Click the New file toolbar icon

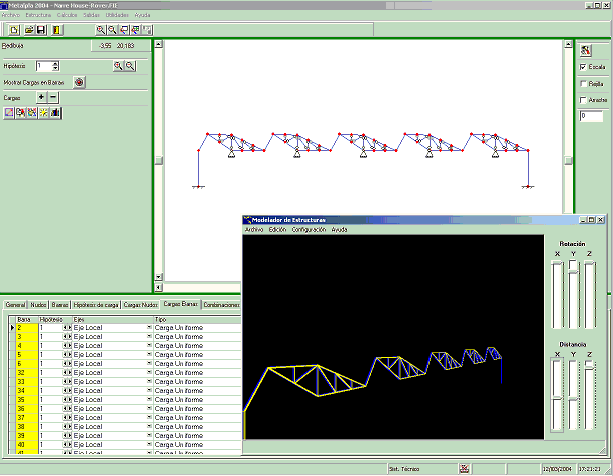coord(15,30)
